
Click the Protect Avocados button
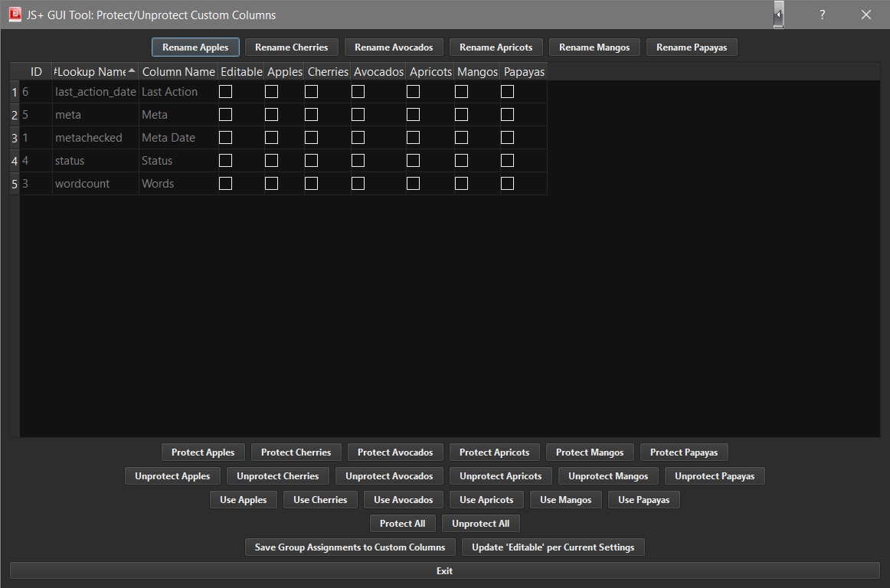(395, 452)
